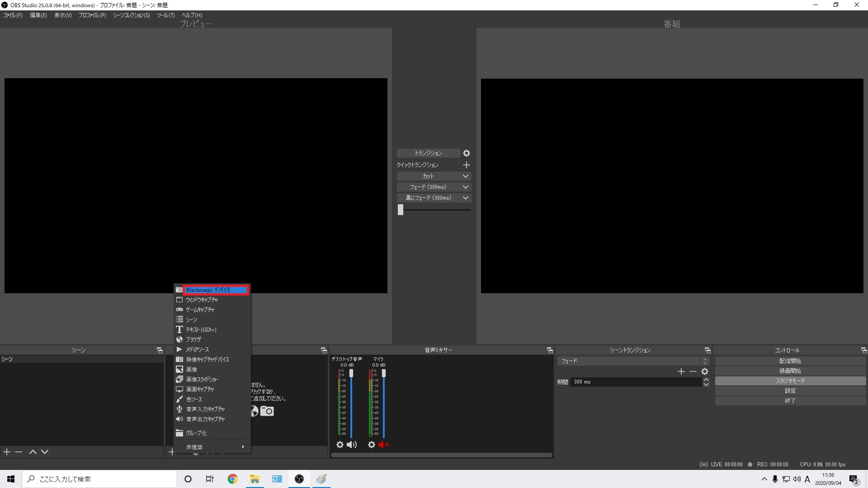Click the マイク volume fader
Viewport: 868px width, 488px height.
click(x=384, y=373)
